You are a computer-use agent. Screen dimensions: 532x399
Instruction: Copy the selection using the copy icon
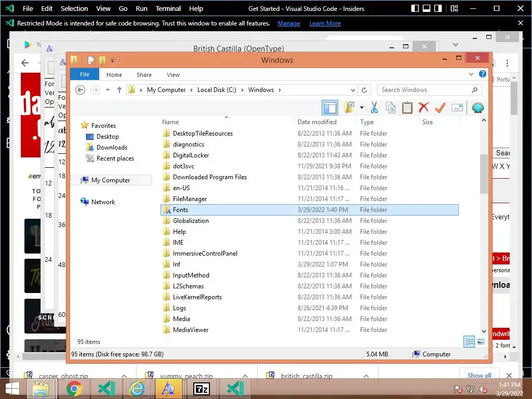click(x=391, y=108)
